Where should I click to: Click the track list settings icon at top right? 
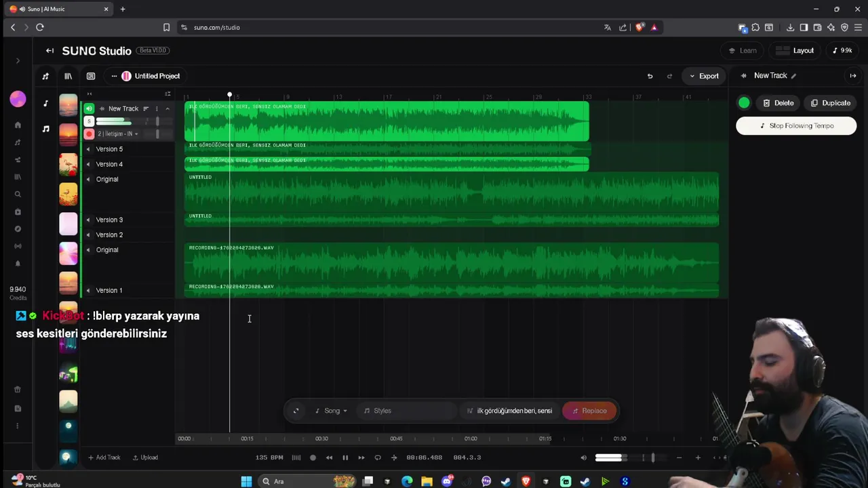coord(167,94)
